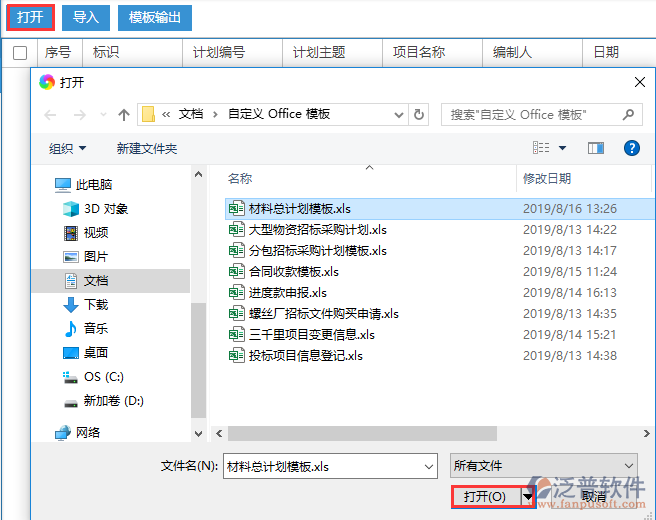Refresh the folder with the refresh icon
656x520 pixels.
coord(419,115)
